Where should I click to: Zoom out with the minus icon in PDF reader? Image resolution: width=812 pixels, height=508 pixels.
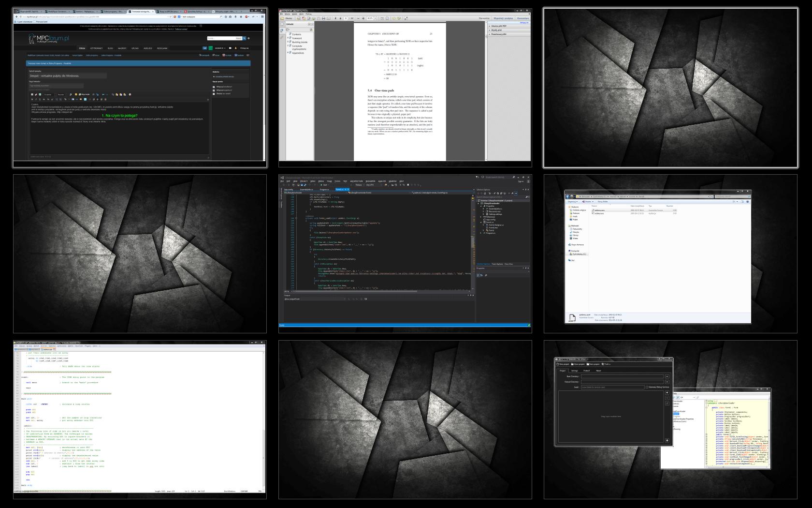coord(358,18)
